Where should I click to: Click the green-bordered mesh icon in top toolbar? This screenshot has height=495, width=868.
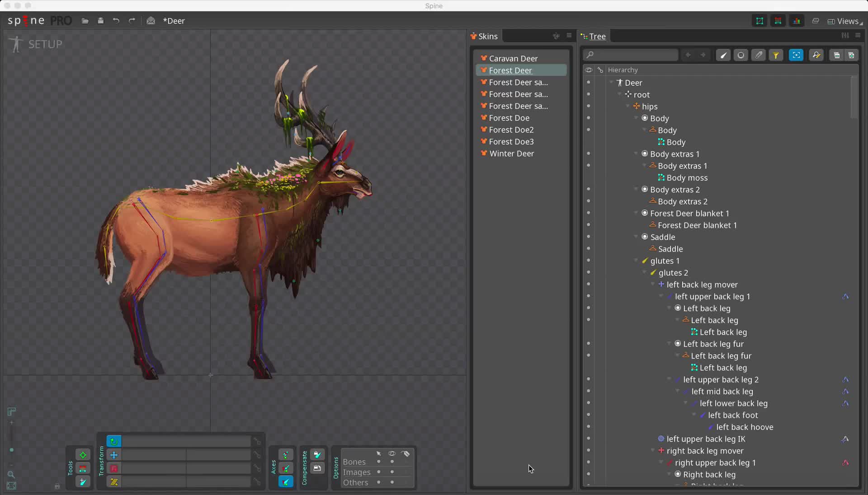coord(759,21)
